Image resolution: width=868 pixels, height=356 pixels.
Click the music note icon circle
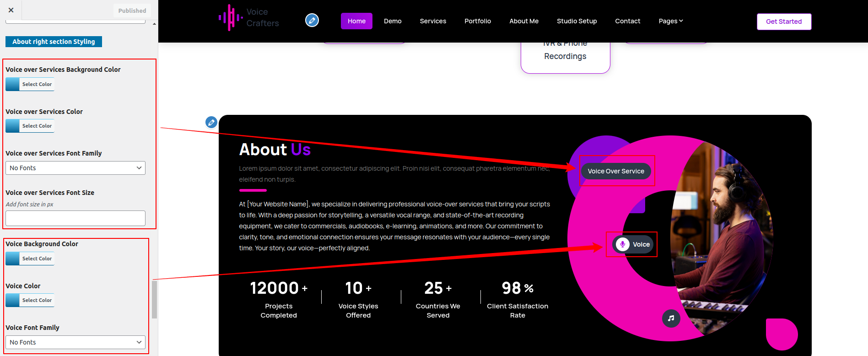tap(671, 318)
